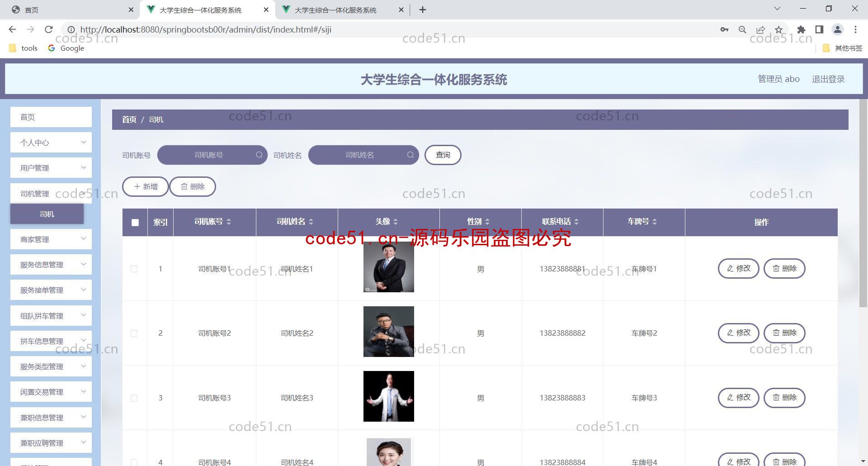Viewport: 868px width, 466px height.
Task: Click 修改 for 司机账号1 row
Action: [x=739, y=268]
